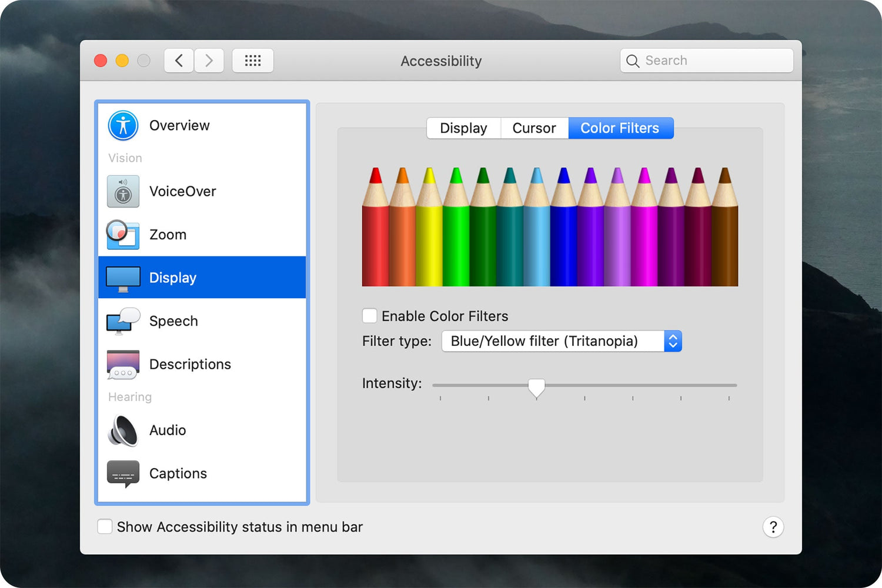The image size is (882, 588).
Task: Open Audio settings via speaker icon
Action: click(122, 430)
